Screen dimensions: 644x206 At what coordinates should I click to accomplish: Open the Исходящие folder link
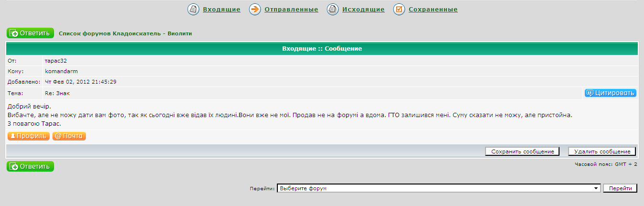click(x=363, y=10)
